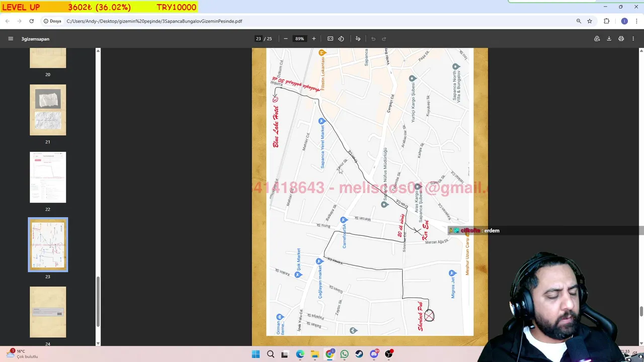Click the redo arrow in PDF toolbar

pos(384,39)
